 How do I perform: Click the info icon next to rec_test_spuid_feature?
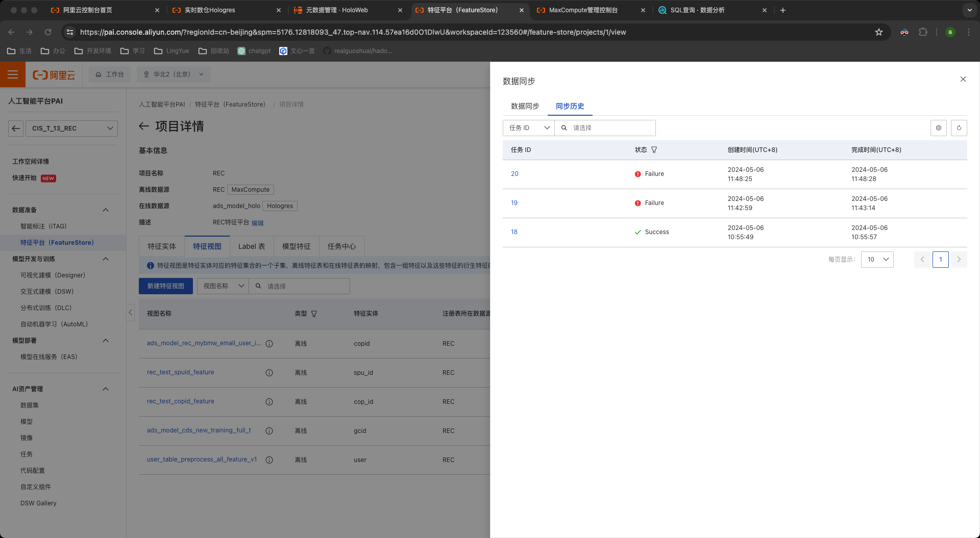coord(269,373)
